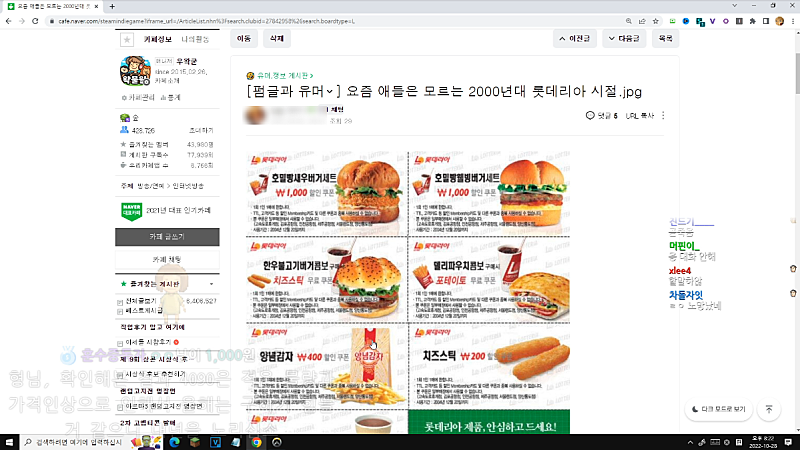Click the 치즈스틱 ₩200 coupon image
The image size is (800, 450).
point(489,366)
